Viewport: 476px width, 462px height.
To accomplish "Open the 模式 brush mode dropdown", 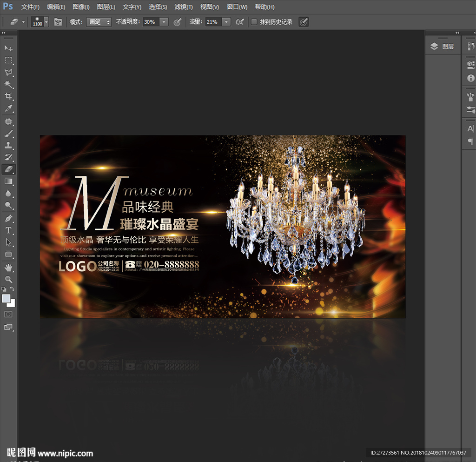I will point(100,22).
